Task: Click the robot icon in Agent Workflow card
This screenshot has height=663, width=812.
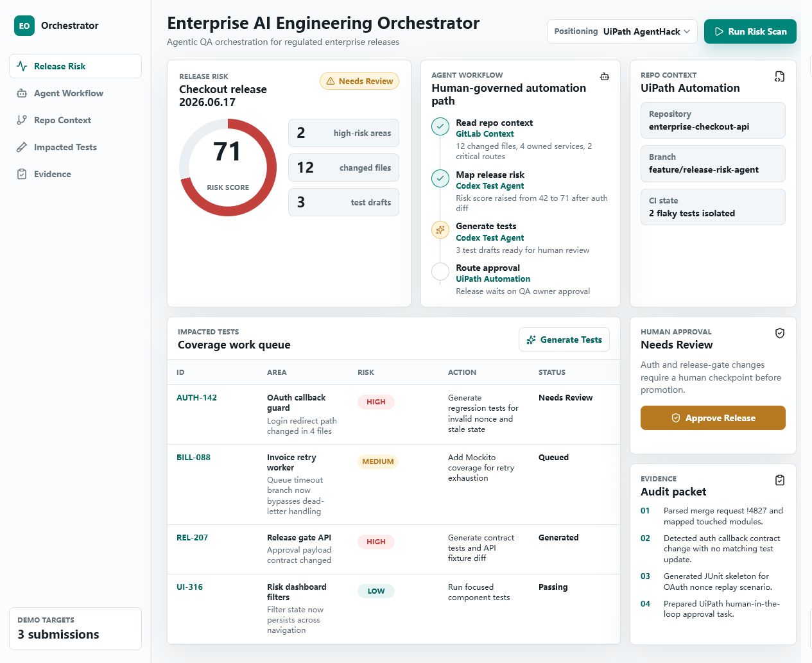Action: coord(604,76)
